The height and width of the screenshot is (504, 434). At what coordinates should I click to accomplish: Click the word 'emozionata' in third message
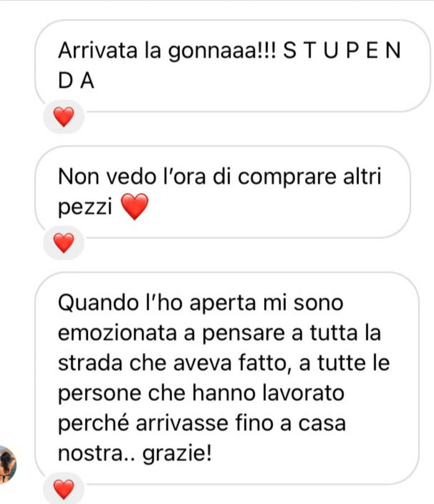pos(117,333)
